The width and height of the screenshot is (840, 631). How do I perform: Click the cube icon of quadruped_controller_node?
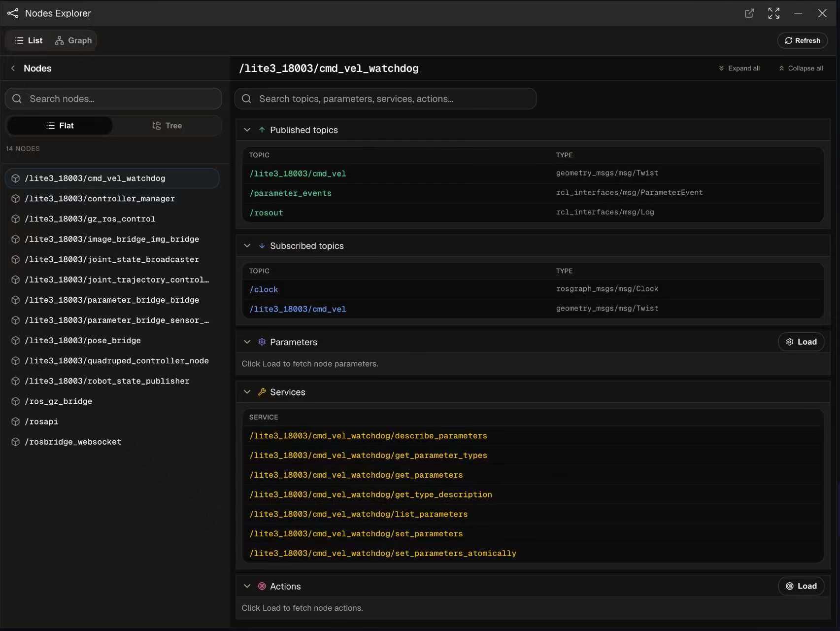click(x=16, y=361)
